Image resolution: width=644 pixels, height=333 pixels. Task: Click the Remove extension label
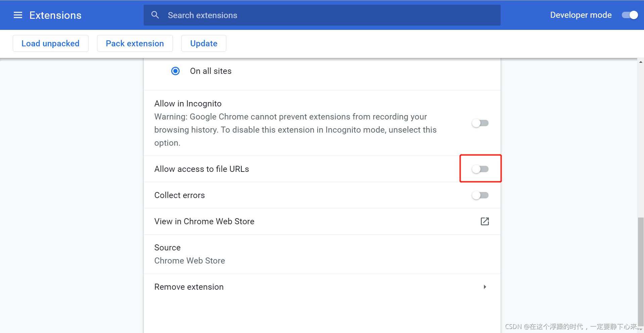189,287
